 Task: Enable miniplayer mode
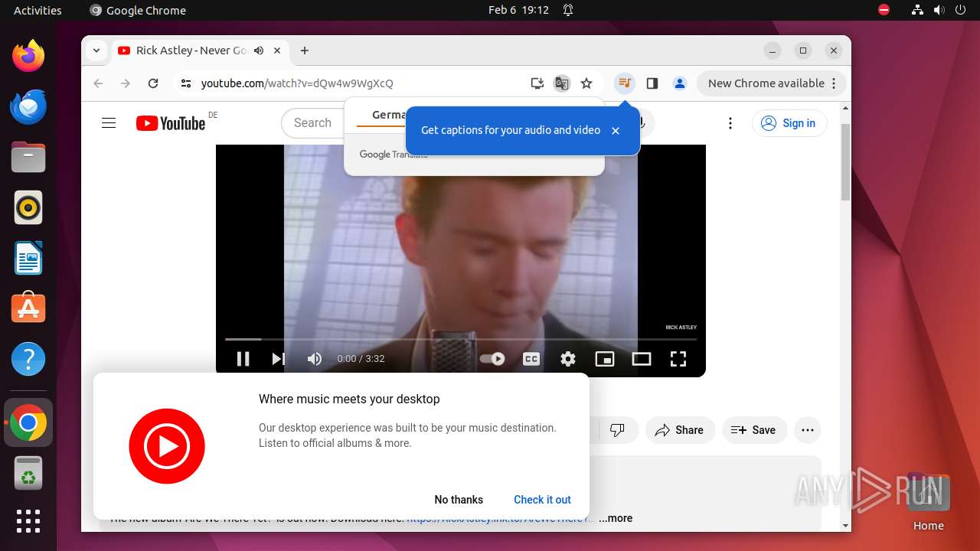click(x=605, y=359)
